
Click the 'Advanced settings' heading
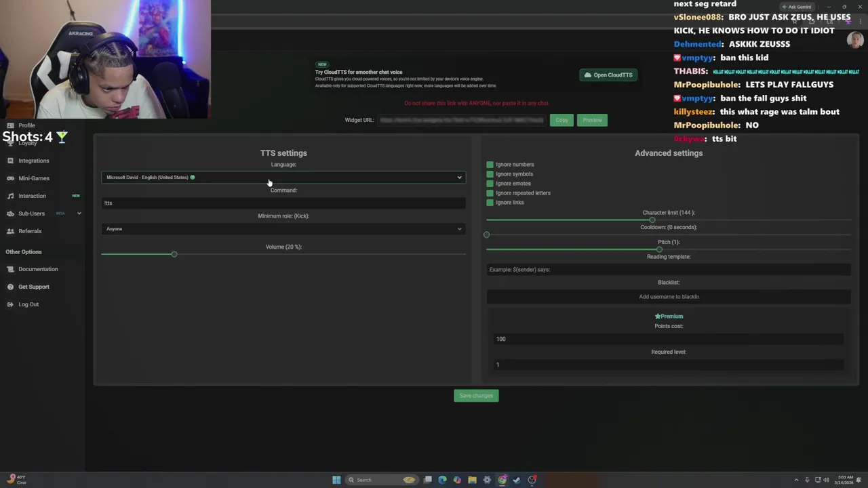click(669, 153)
